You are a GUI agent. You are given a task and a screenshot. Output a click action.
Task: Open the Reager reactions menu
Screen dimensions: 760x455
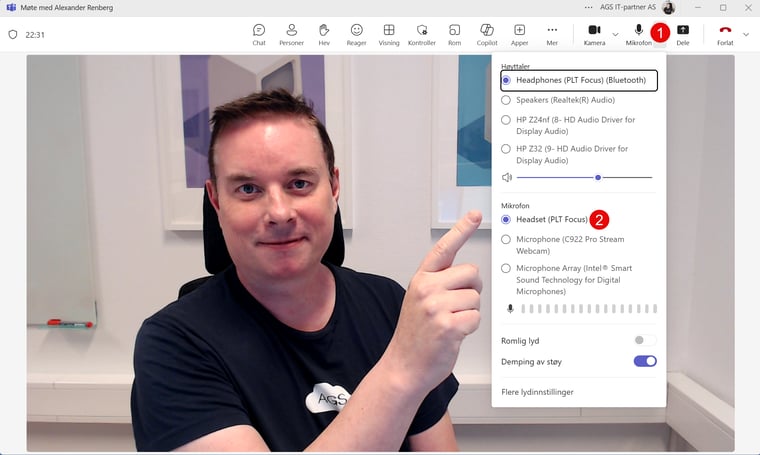pos(357,34)
